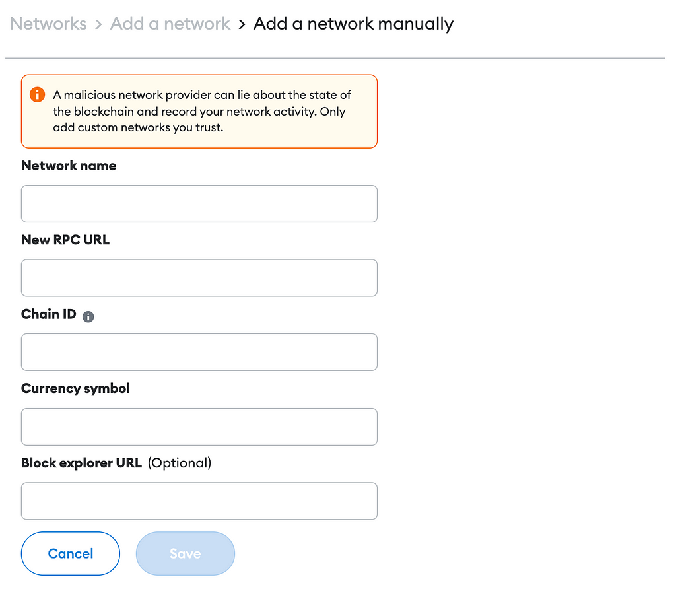Select the Currency symbol input box
The image size is (676, 616).
(199, 427)
